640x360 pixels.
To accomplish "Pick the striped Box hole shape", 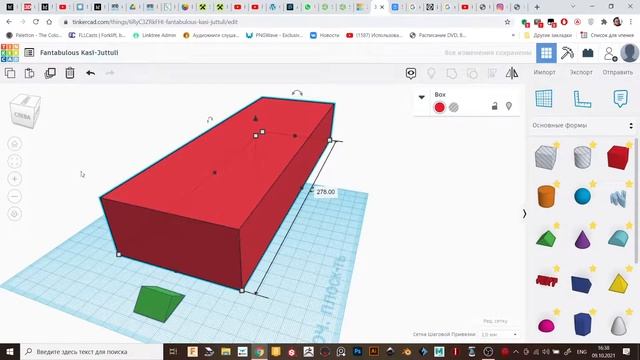I will click(546, 157).
